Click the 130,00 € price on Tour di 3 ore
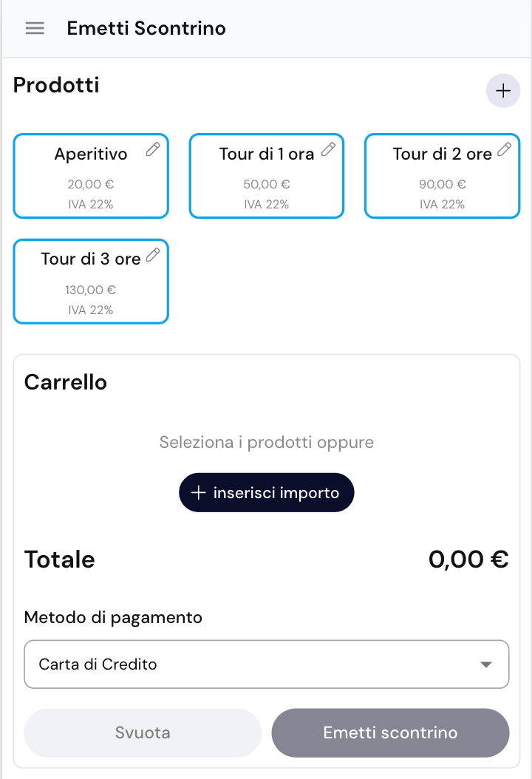The width and height of the screenshot is (532, 779). pos(91,290)
